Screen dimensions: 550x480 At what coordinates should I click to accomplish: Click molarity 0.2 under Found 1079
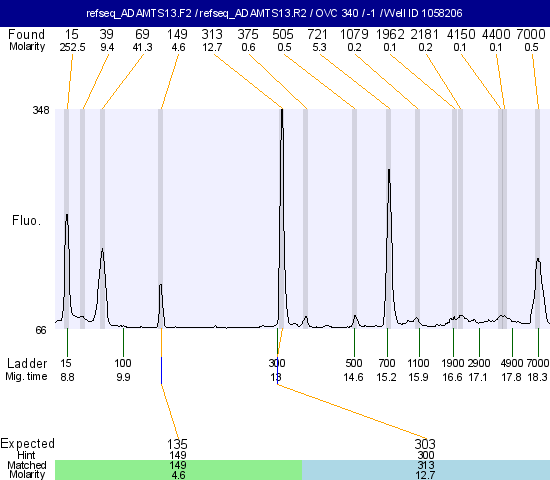[x=354, y=47]
